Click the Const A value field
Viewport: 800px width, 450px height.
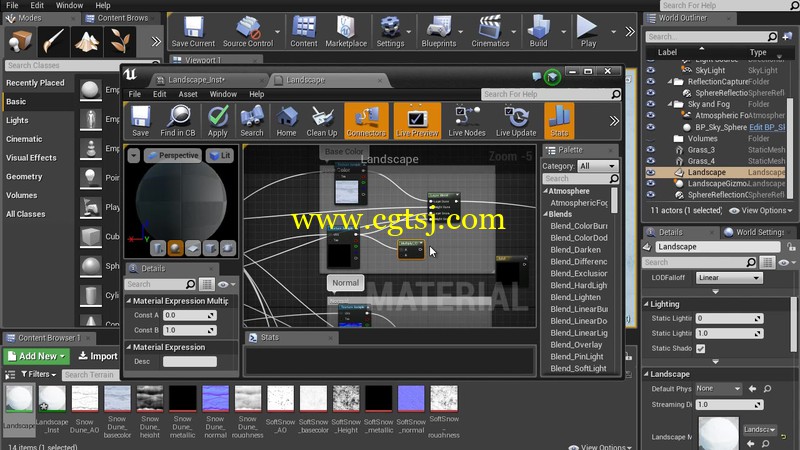[x=190, y=315]
